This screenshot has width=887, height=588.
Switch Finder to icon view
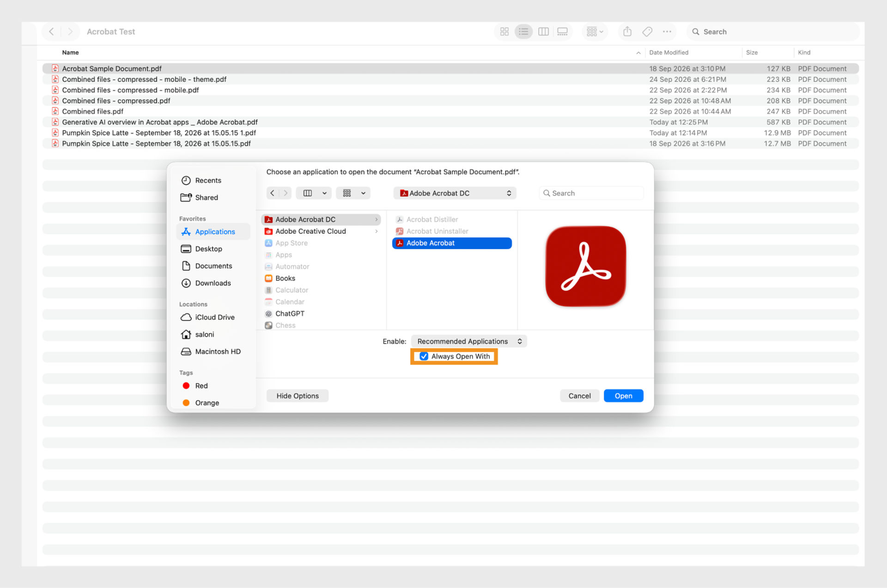[504, 31]
